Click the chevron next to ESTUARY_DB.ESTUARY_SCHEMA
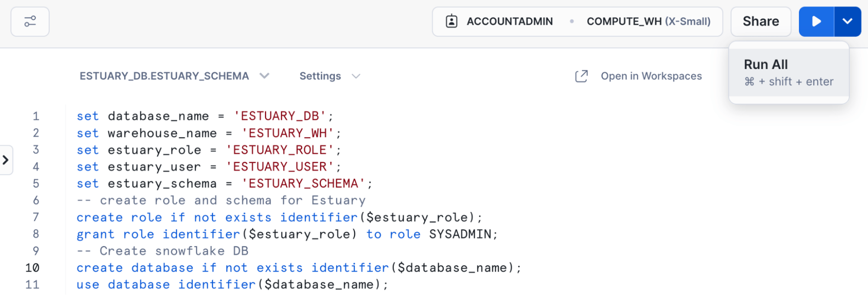The width and height of the screenshot is (868, 295). [264, 76]
